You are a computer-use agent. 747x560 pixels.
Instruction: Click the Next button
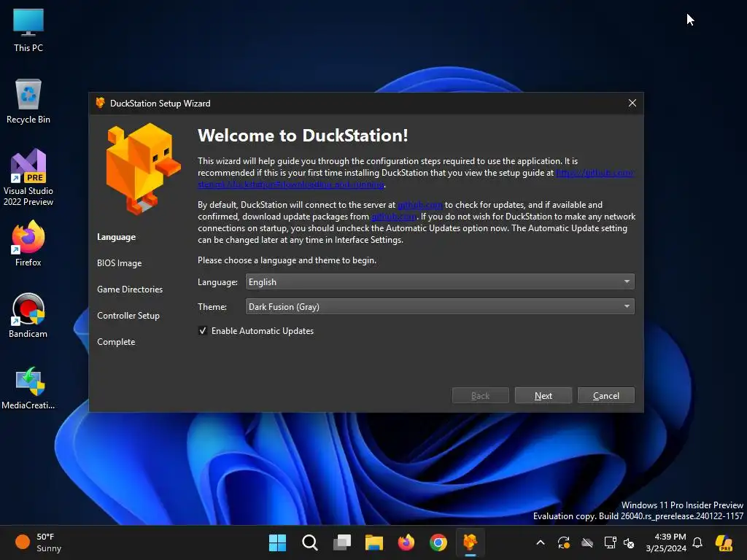coord(543,396)
